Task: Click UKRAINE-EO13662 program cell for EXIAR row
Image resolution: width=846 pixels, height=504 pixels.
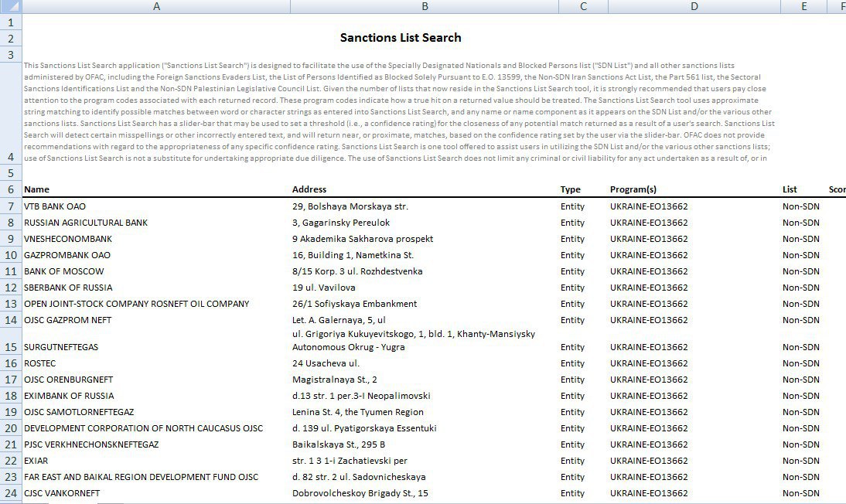Action: tap(694, 460)
